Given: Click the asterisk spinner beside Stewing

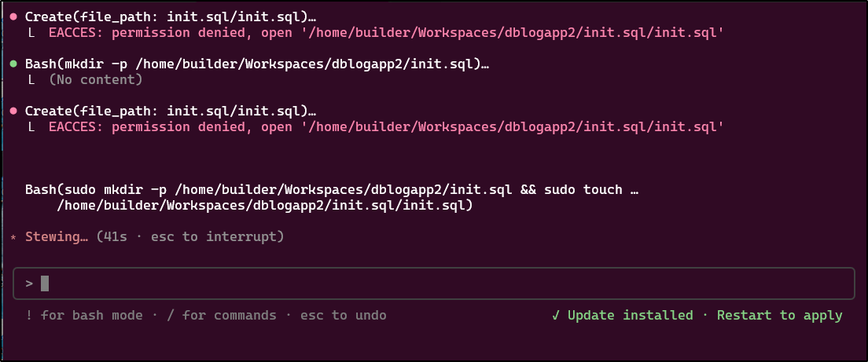Looking at the screenshot, I should tap(13, 238).
